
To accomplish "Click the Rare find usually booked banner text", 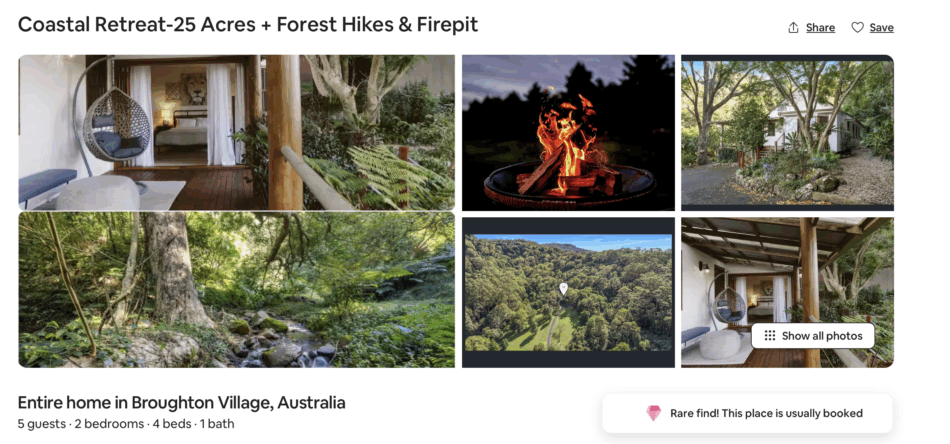I will [766, 413].
